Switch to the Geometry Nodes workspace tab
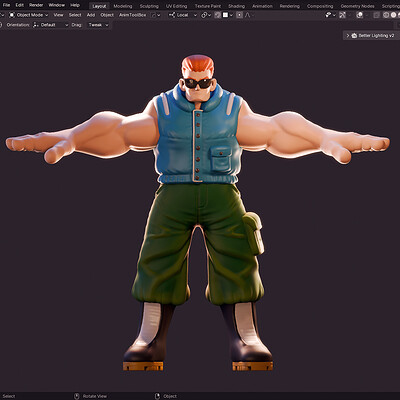This screenshot has width=400, height=400. tap(357, 6)
